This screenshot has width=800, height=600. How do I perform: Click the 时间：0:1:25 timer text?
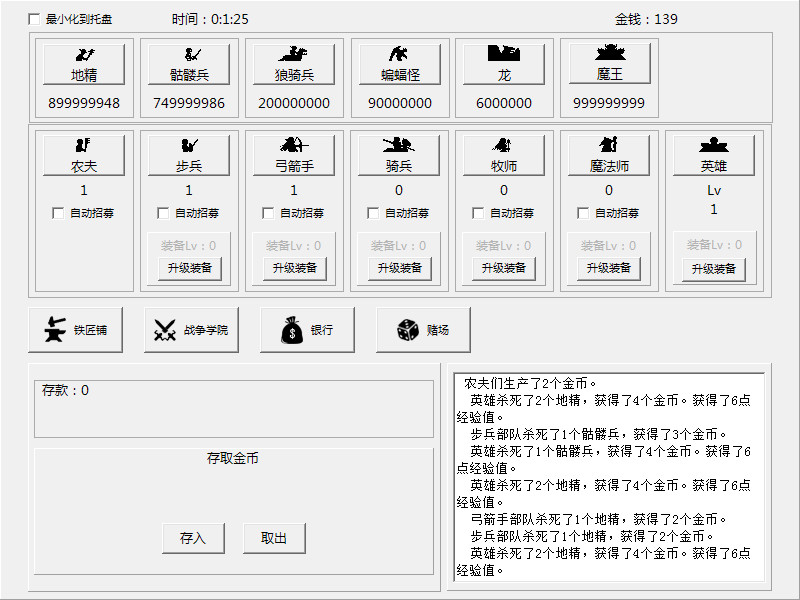[210, 19]
